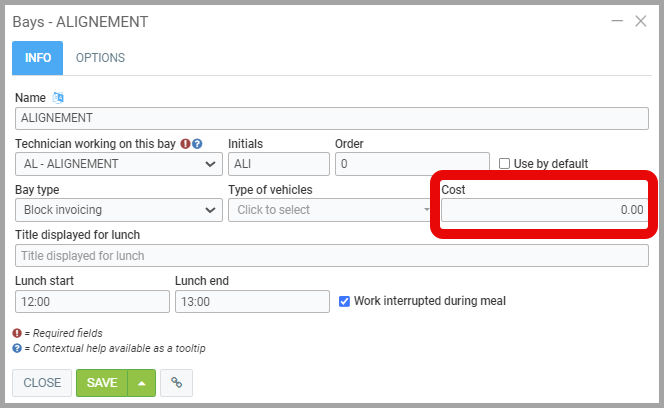Image resolution: width=664 pixels, height=408 pixels.
Task: Focus the Title displayed for lunch field
Action: 331,256
